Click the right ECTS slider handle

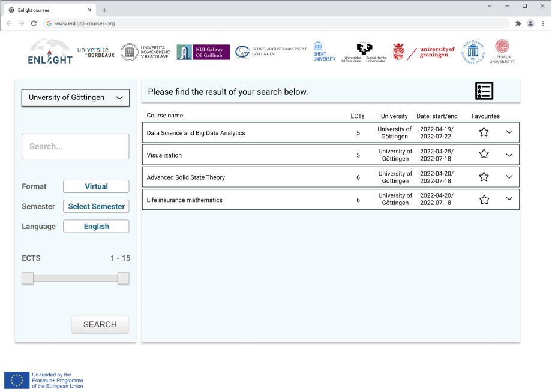pyautogui.click(x=123, y=278)
